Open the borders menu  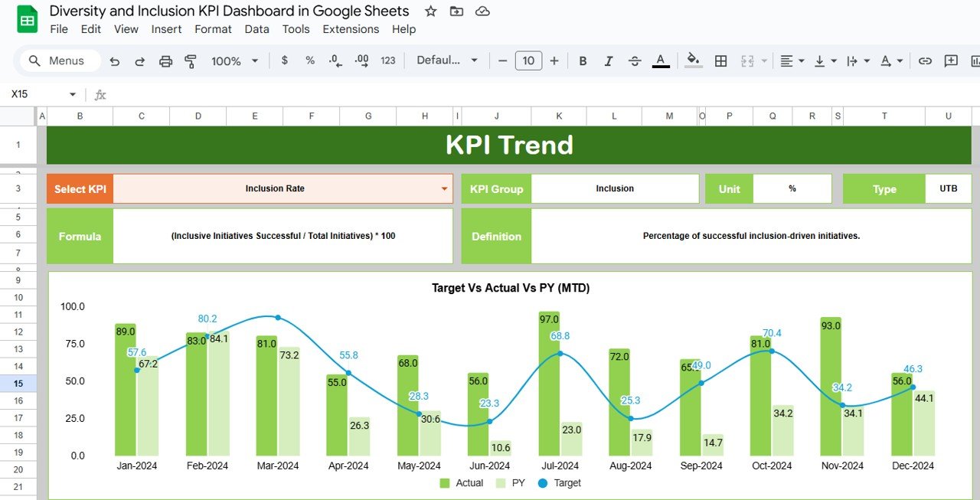pyautogui.click(x=720, y=61)
